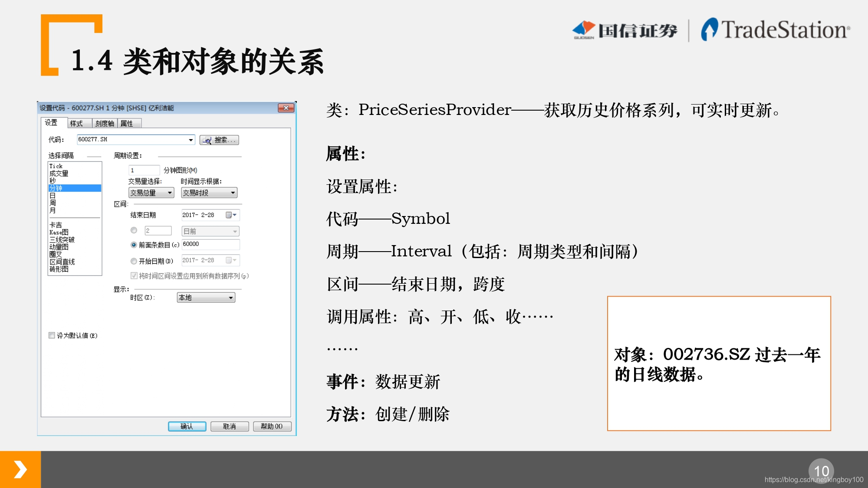868x488 pixels.
Task: Check the 设为默认值 checkbox
Action: click(52, 335)
